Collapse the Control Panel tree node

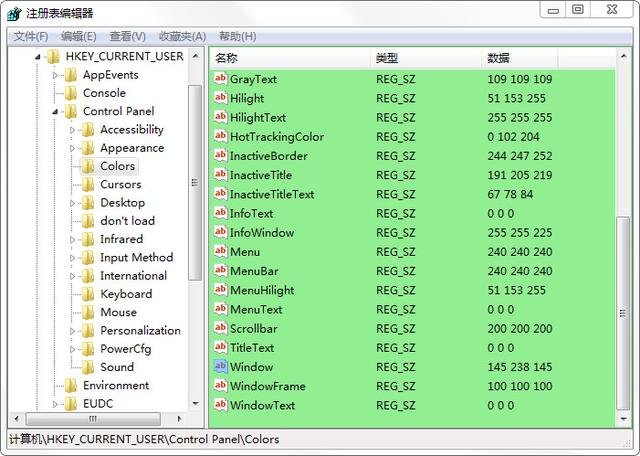click(x=55, y=111)
